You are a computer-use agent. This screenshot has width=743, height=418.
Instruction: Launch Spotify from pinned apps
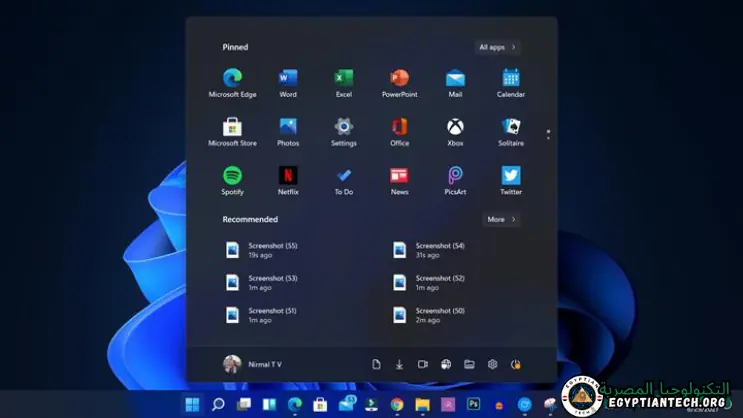pyautogui.click(x=232, y=176)
